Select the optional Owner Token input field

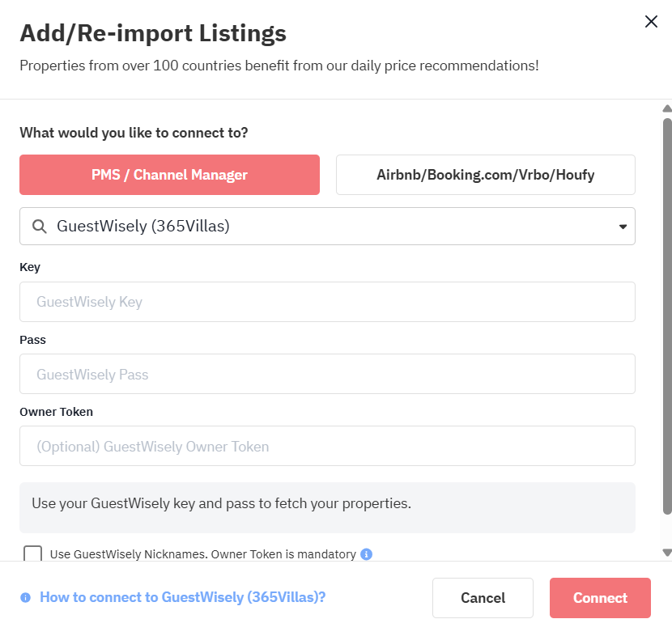click(x=327, y=447)
